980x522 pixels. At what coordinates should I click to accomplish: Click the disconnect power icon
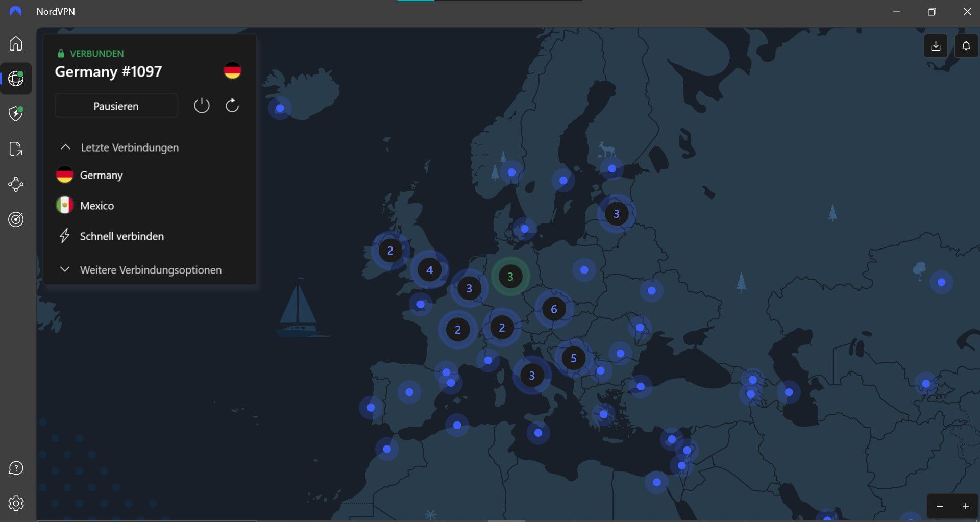(202, 106)
